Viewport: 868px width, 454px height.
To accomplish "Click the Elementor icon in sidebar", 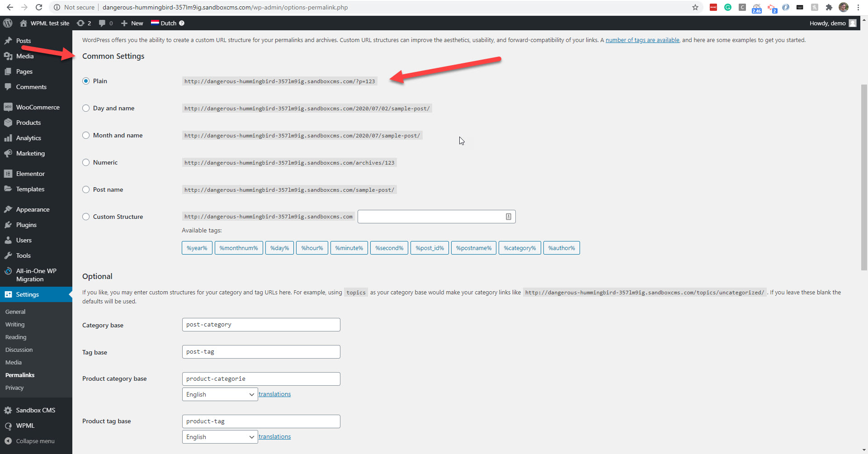I will [8, 174].
